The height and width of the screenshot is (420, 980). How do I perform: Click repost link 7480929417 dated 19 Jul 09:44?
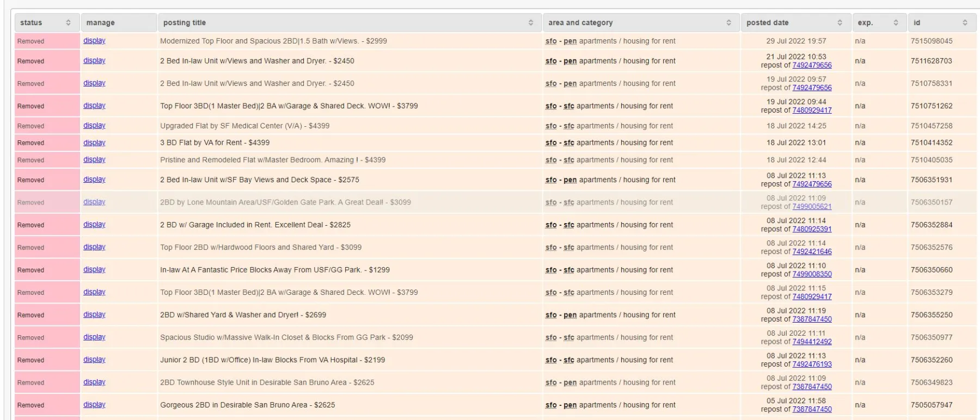[812, 110]
